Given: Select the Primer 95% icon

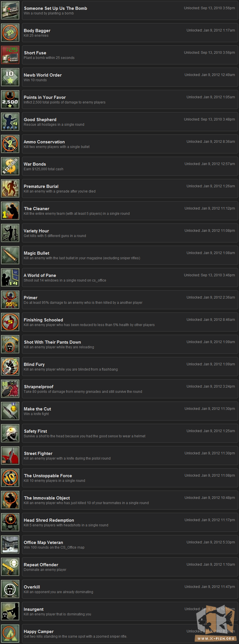Looking at the screenshot, I should point(10,300).
